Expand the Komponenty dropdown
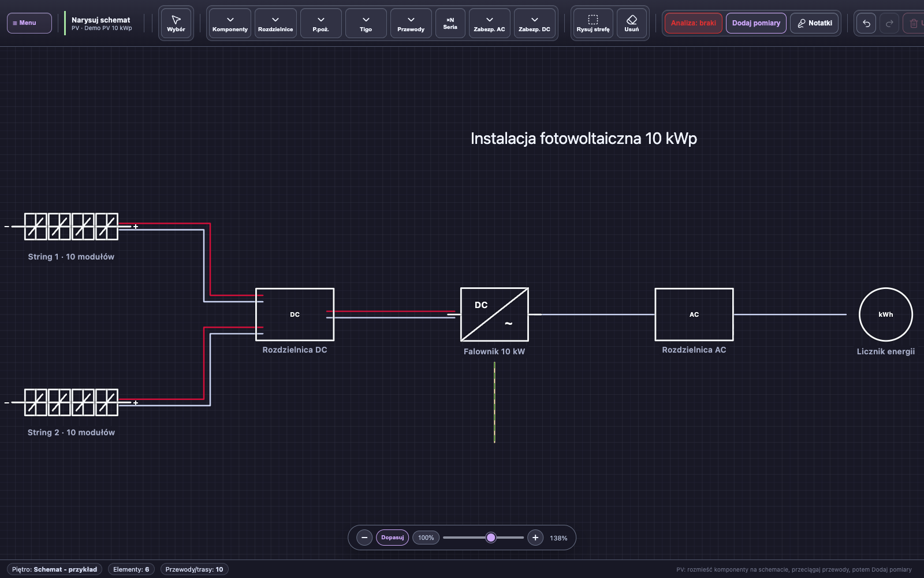924x578 pixels. (x=230, y=23)
